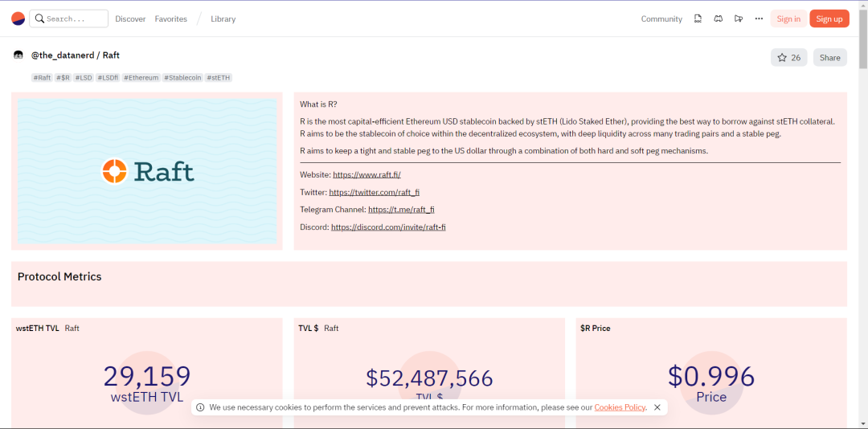Open the Cookies Policy link
This screenshot has height=429, width=868.
(620, 407)
